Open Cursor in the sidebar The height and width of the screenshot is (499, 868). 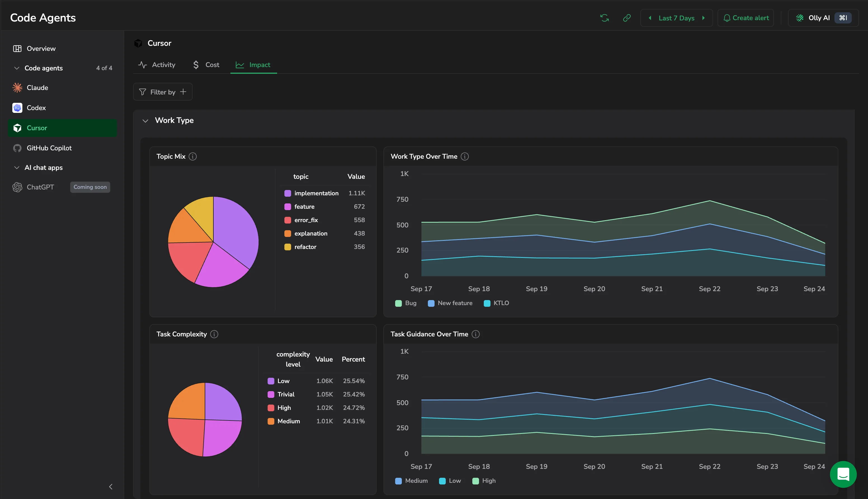coord(62,128)
